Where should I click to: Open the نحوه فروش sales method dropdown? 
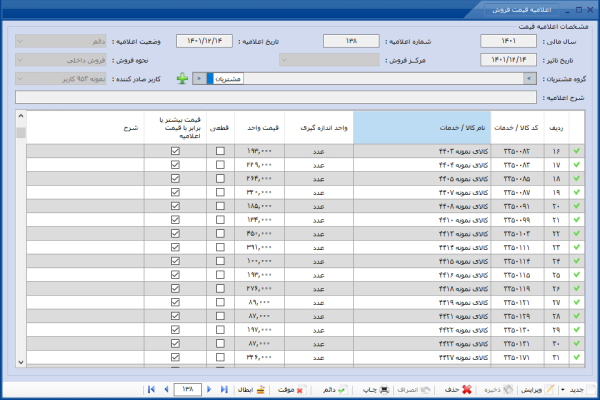coord(60,60)
